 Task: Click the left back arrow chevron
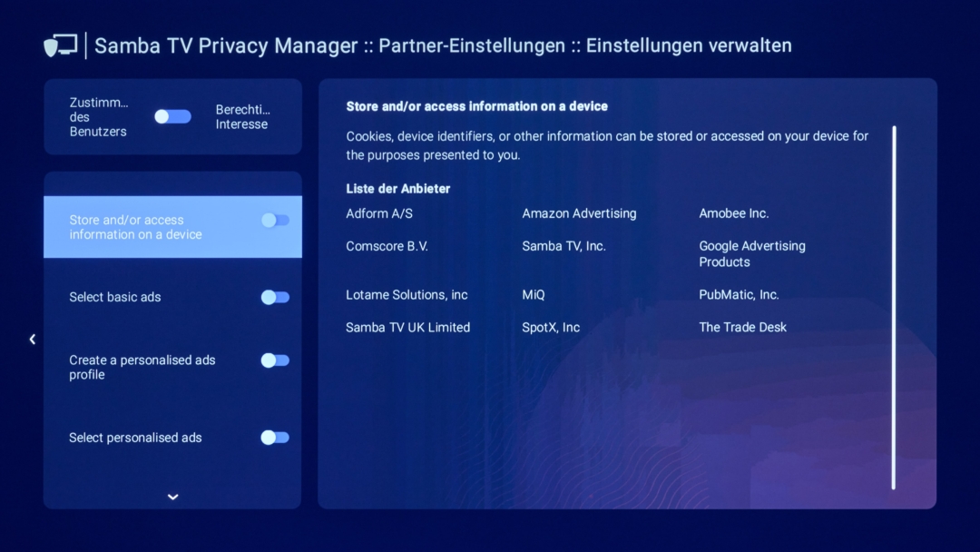[x=33, y=340]
